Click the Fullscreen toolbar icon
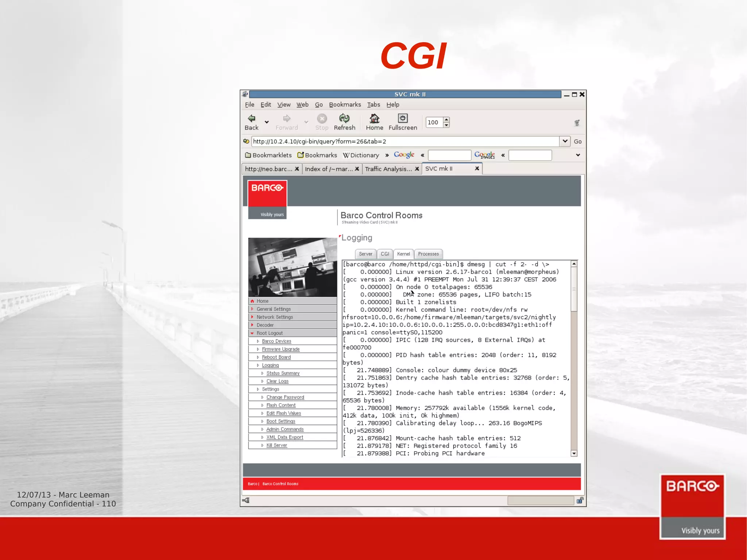 [403, 118]
